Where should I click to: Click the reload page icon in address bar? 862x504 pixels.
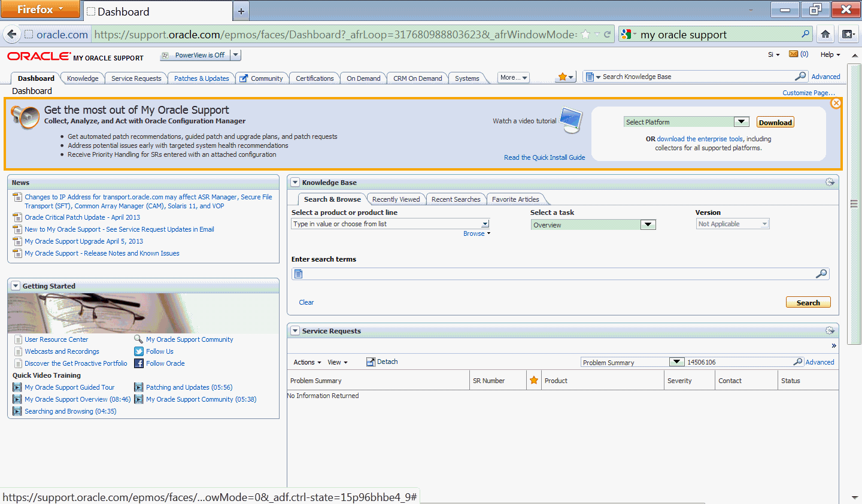[x=607, y=34]
